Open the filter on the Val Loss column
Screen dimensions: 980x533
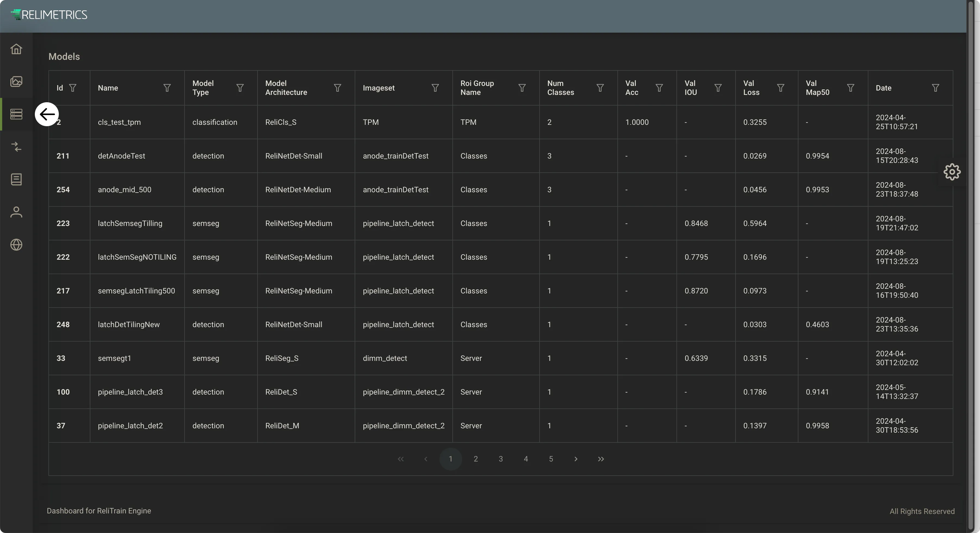pyautogui.click(x=781, y=88)
